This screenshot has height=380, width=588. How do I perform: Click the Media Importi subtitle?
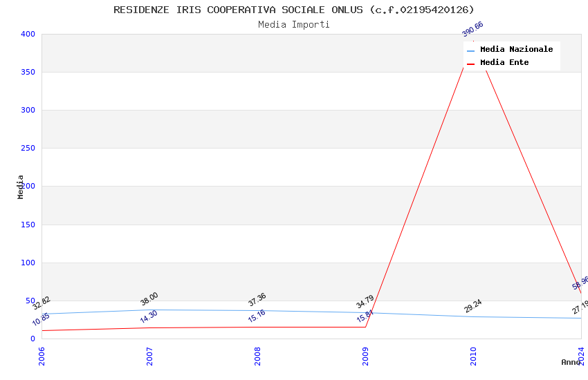(294, 25)
